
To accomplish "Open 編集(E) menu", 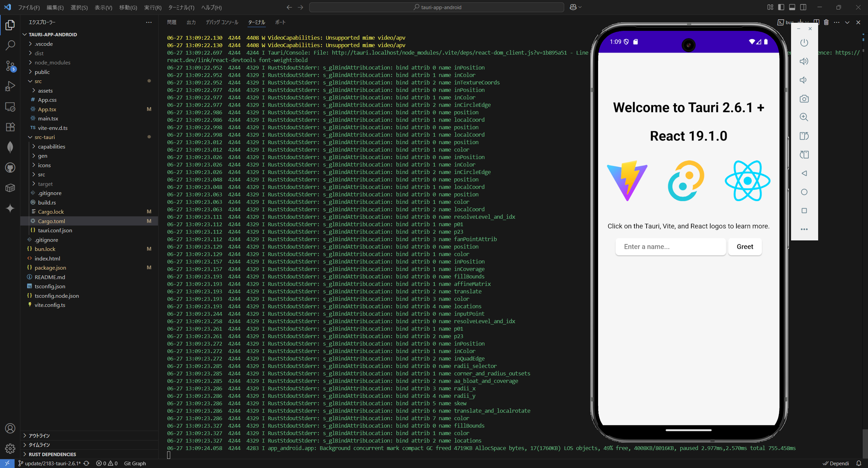I will pyautogui.click(x=55, y=7).
